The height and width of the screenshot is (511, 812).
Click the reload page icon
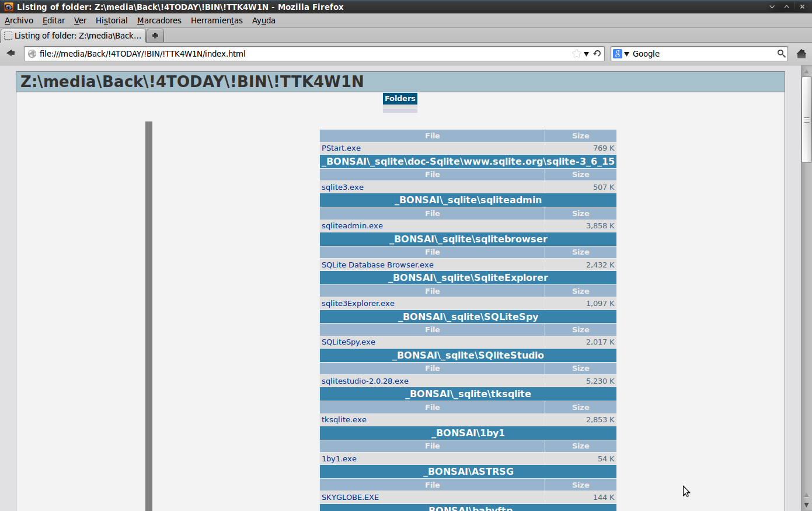pos(597,54)
